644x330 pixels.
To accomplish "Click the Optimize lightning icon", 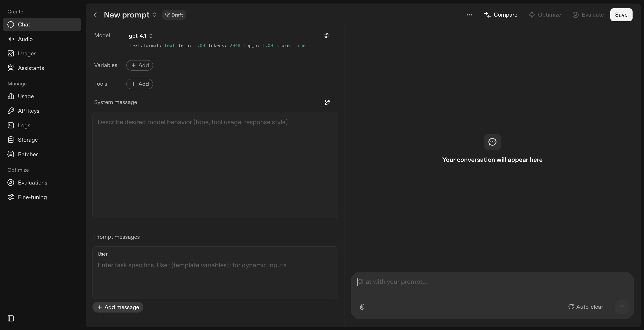I will [532, 15].
